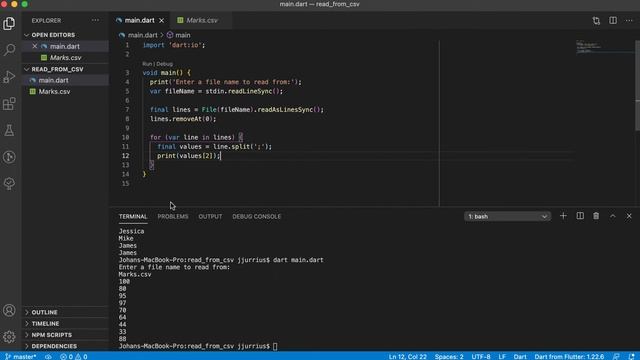Maximize the terminal panel with caret icon

tap(613, 216)
